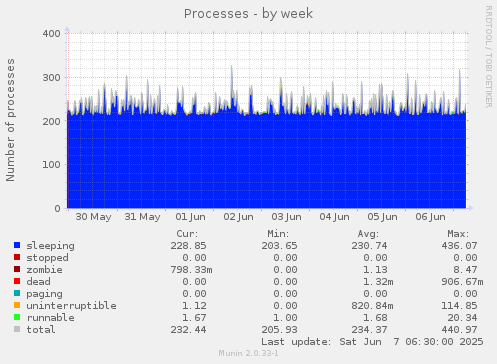The width and height of the screenshot is (497, 364).
Task: Click the stopped legend color swatch
Action: tap(17, 257)
